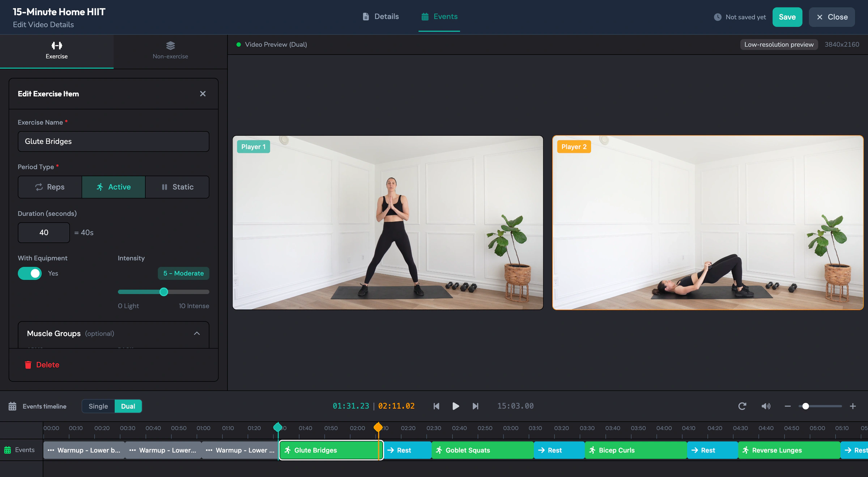Delete the exercise item

tap(42, 365)
